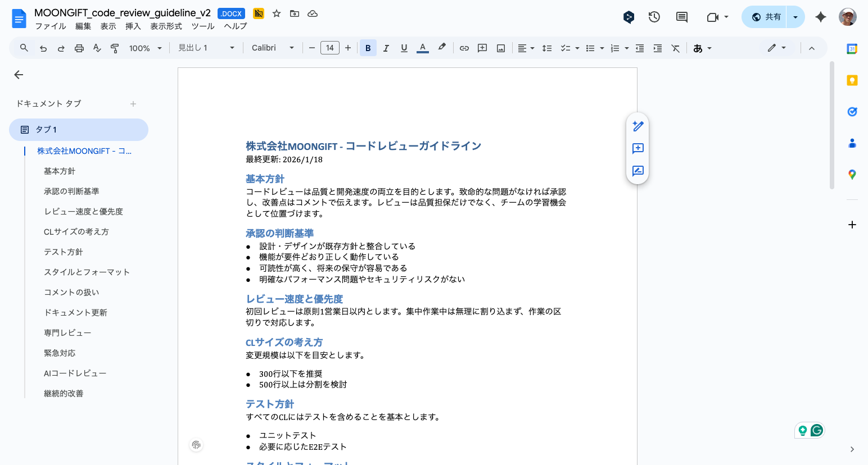
Task: Show all comments
Action: point(682,17)
